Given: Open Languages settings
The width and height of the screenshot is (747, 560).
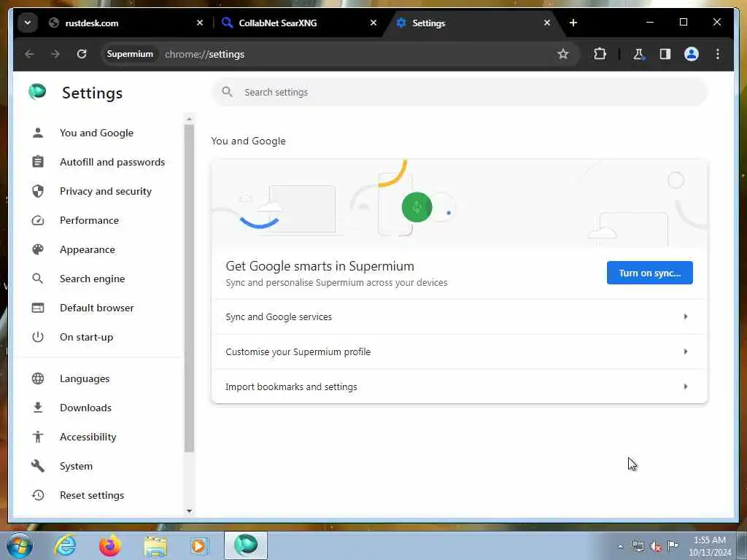Looking at the screenshot, I should pyautogui.click(x=85, y=378).
